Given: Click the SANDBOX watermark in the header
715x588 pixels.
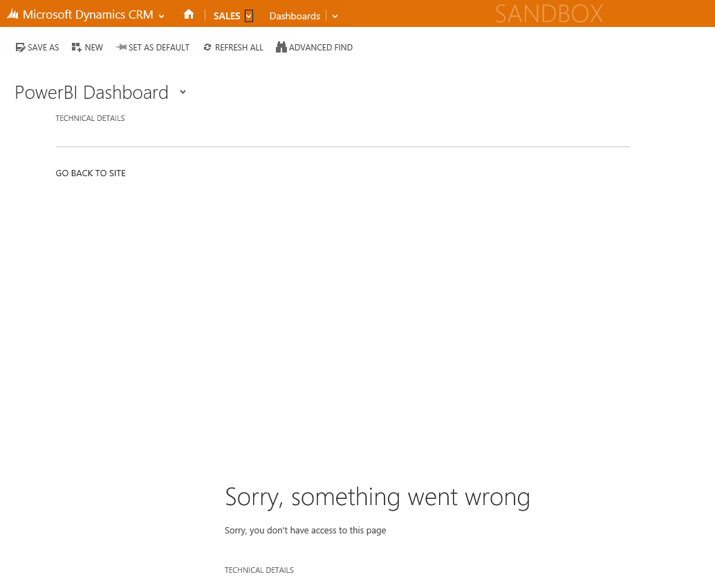Looking at the screenshot, I should click(x=549, y=14).
